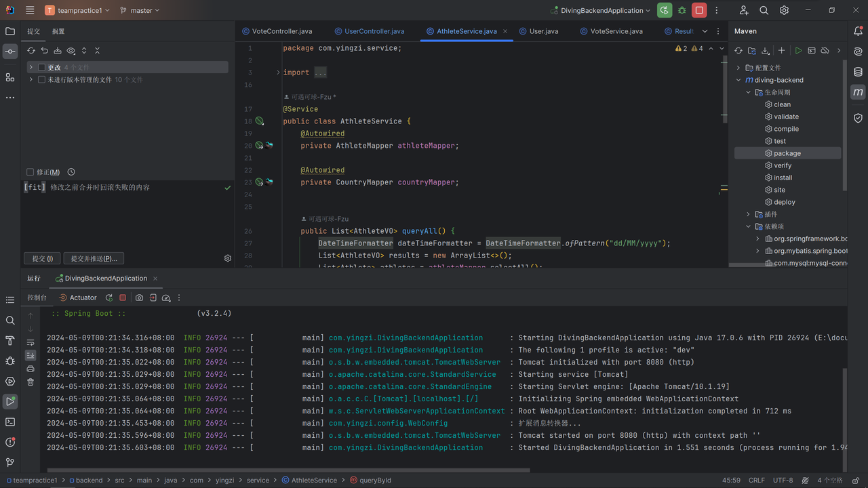This screenshot has height=488, width=868.
Task: Collapse the diving-backend Maven node
Action: point(738,80)
